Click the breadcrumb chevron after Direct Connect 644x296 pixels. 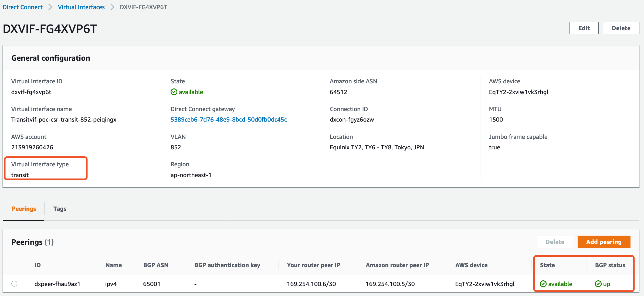[x=50, y=7]
